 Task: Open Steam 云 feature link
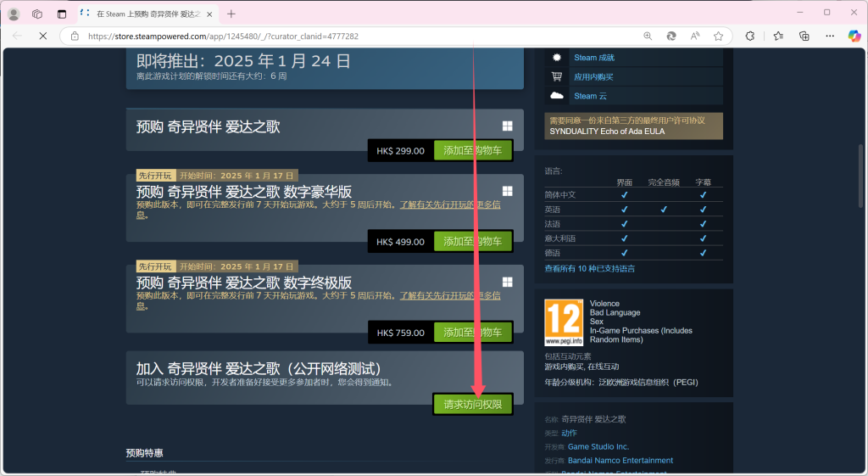(590, 96)
